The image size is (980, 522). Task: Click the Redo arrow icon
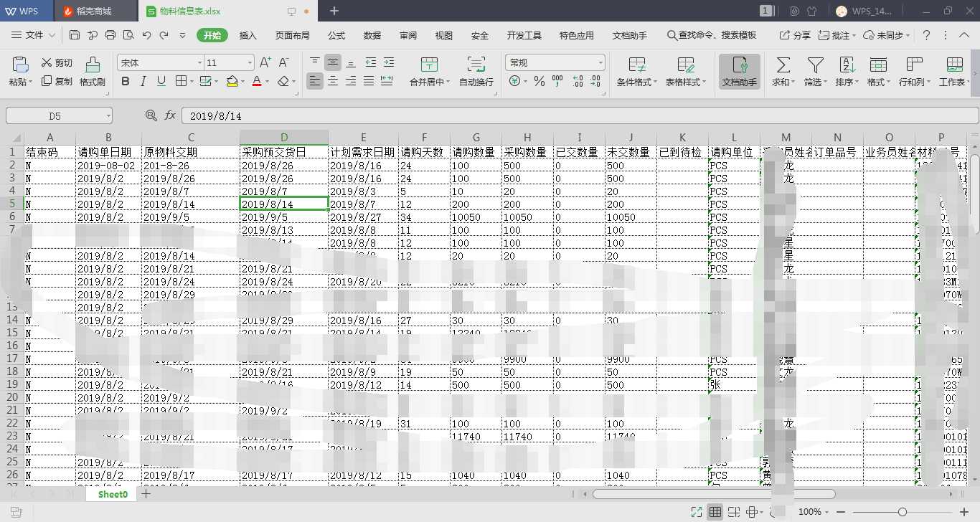pos(164,35)
